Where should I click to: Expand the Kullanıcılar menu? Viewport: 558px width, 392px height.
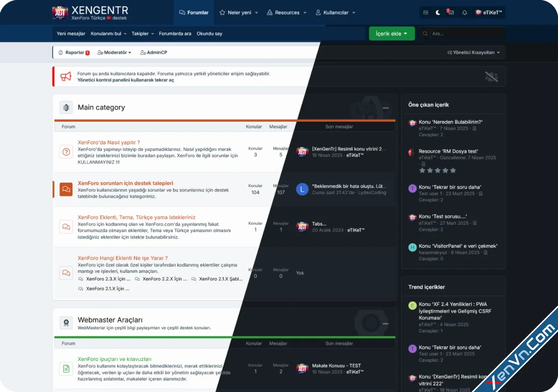[335, 13]
